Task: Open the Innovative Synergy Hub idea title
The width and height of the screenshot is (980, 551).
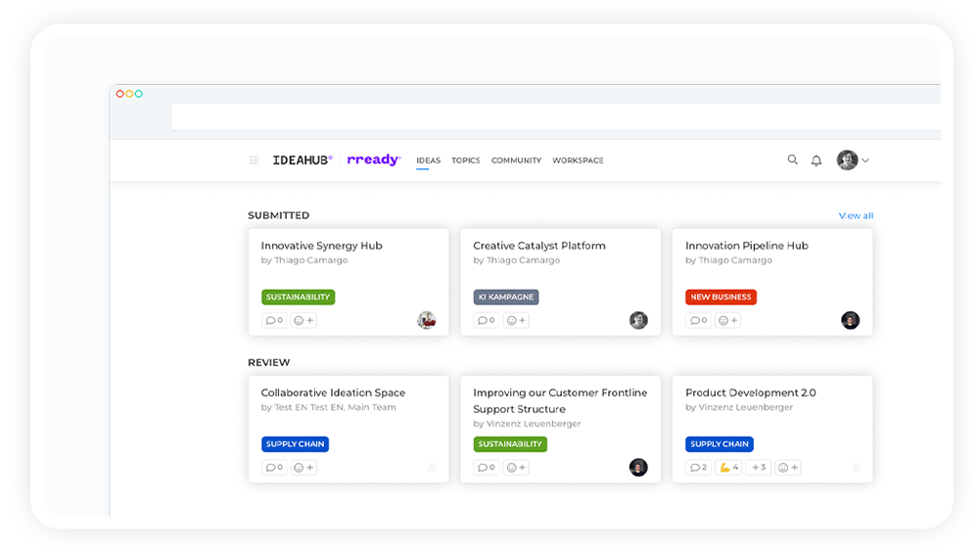Action: tap(322, 246)
